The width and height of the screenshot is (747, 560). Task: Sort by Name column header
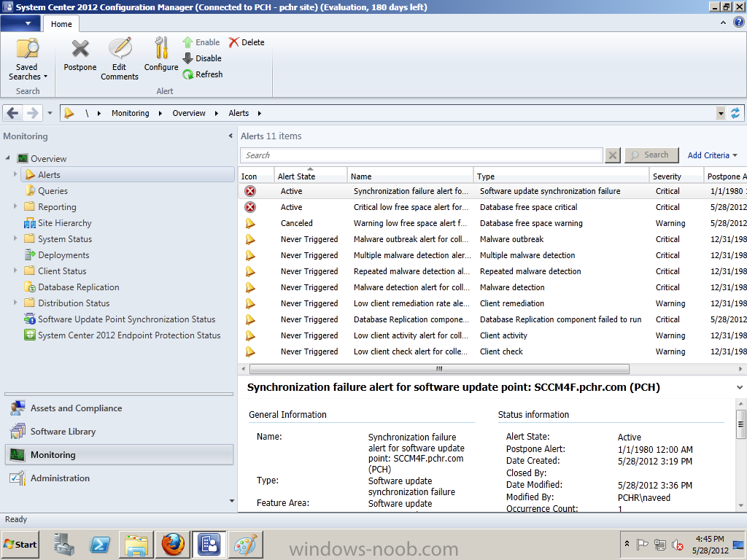coord(410,176)
